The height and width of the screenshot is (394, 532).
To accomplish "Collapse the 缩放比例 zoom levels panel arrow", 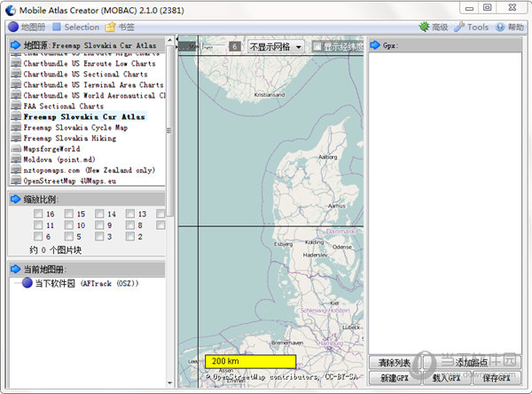I will tap(16, 199).
